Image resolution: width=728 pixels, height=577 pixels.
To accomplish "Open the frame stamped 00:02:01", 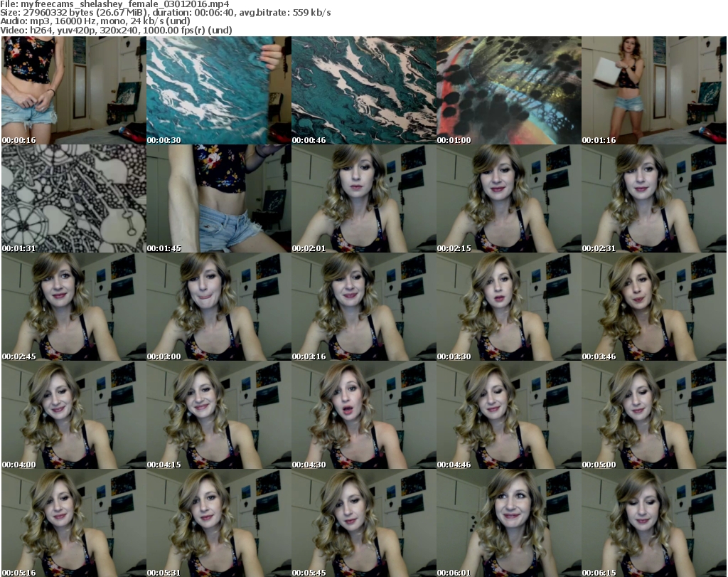I will coord(363,198).
